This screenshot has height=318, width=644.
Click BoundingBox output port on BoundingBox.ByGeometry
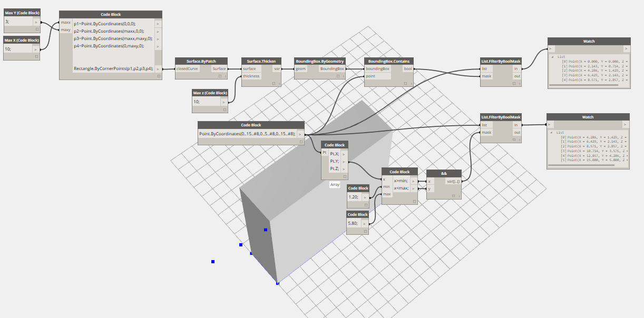(x=332, y=68)
